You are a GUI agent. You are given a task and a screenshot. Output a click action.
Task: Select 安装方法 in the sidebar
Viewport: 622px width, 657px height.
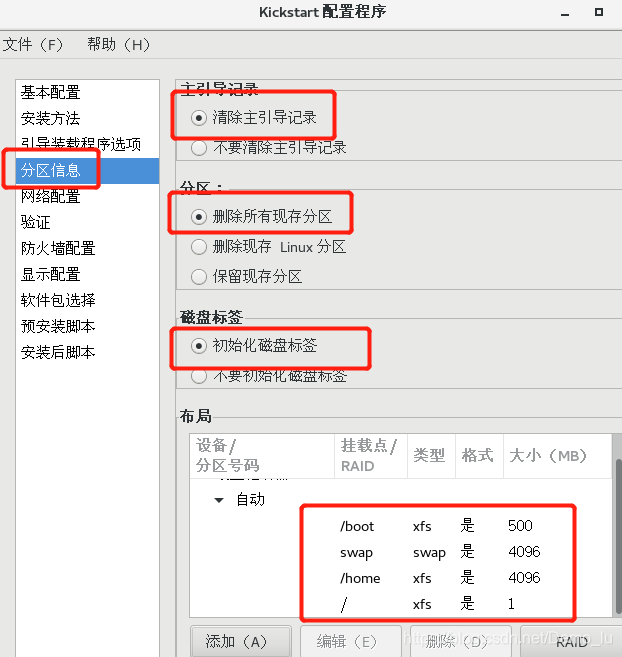87,119
